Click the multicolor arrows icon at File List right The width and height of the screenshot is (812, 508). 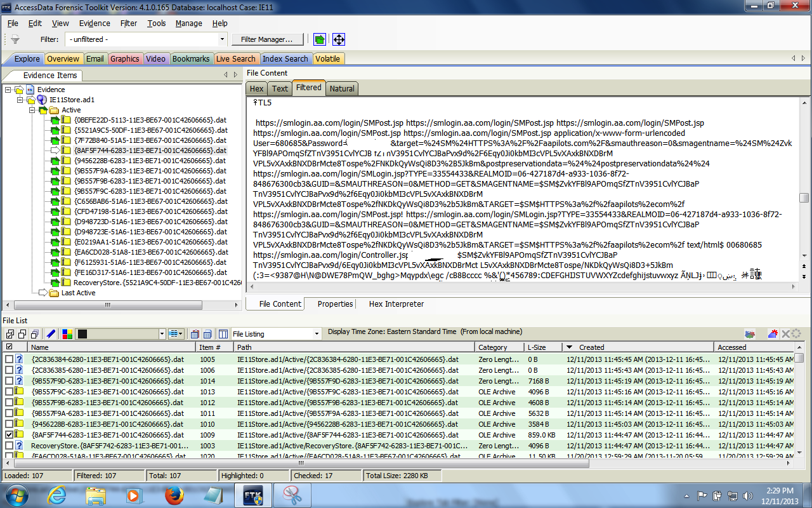click(x=750, y=334)
